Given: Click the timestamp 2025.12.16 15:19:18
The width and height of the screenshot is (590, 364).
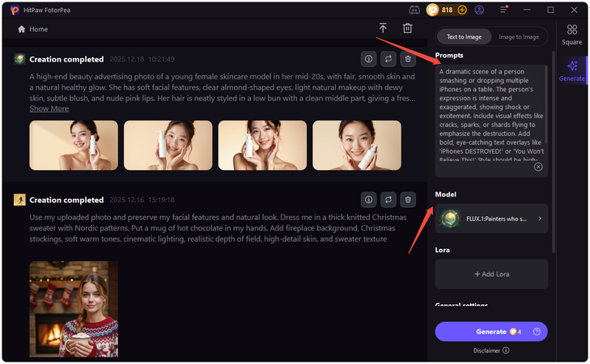Looking at the screenshot, I should point(142,200).
